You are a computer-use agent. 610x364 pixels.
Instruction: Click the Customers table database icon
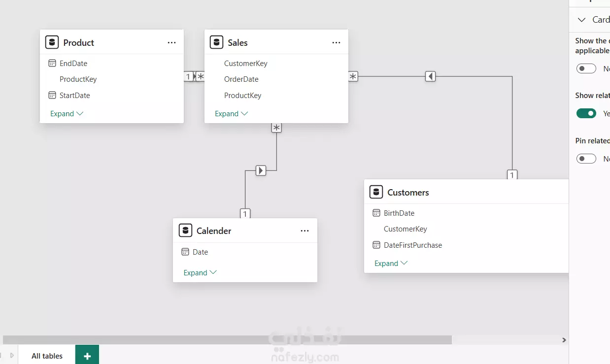coord(376,192)
